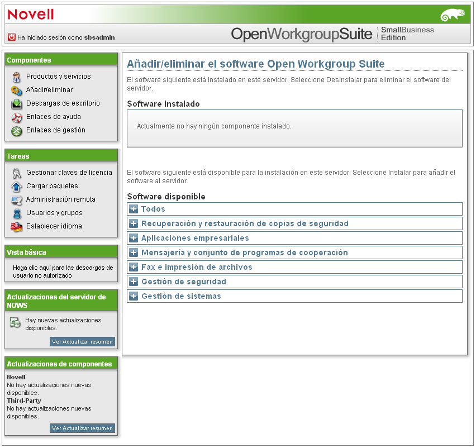476x448 pixels.
Task: Expand the Gestión de seguridad category
Action: click(134, 282)
